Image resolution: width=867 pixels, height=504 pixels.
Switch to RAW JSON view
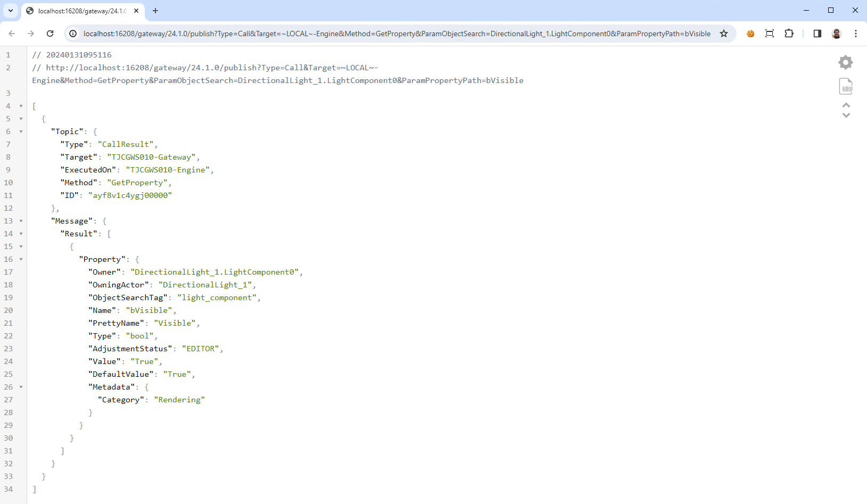pos(846,86)
